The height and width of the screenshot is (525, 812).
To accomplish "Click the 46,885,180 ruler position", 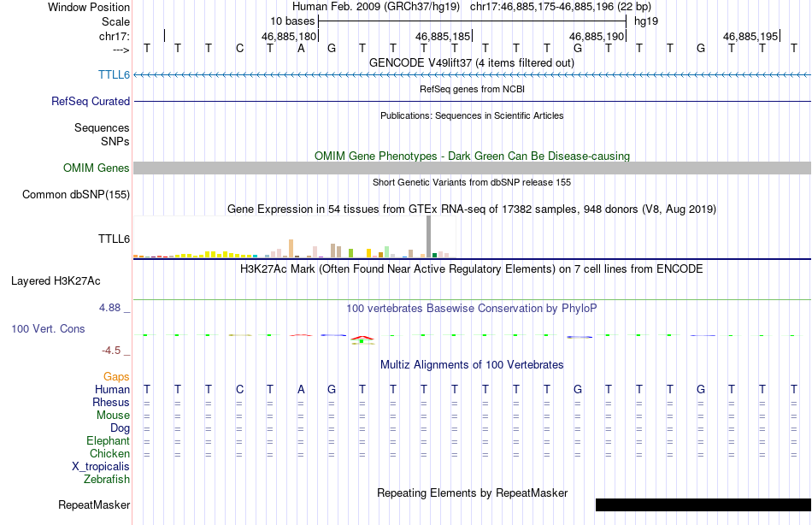I will (x=289, y=36).
